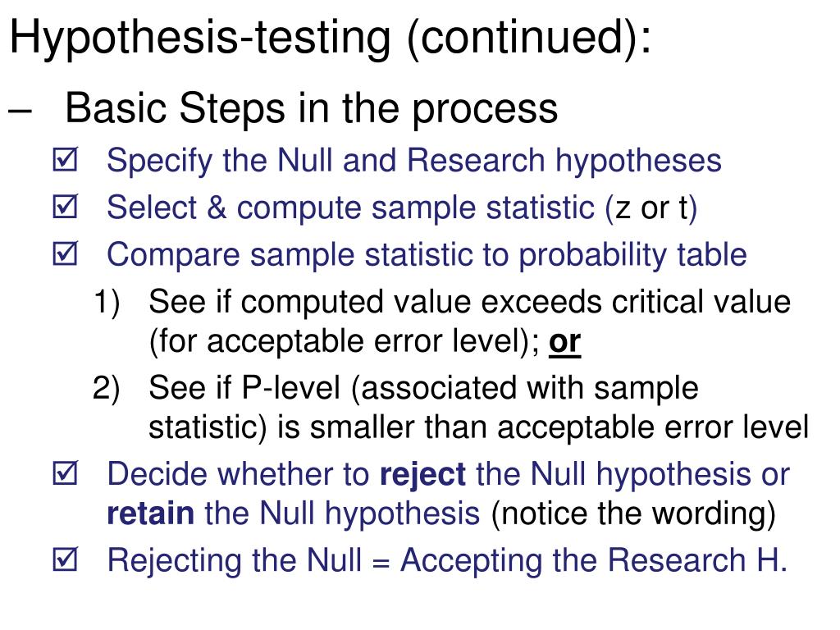Toggle checkbox beside Decide whether to reject

(66, 473)
